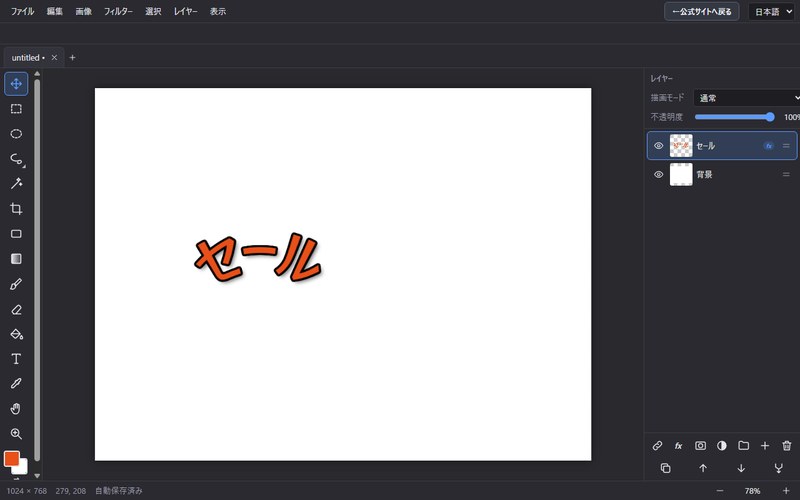This screenshot has height=500, width=800.
Task: Open the 表示 menu
Action: 218,11
